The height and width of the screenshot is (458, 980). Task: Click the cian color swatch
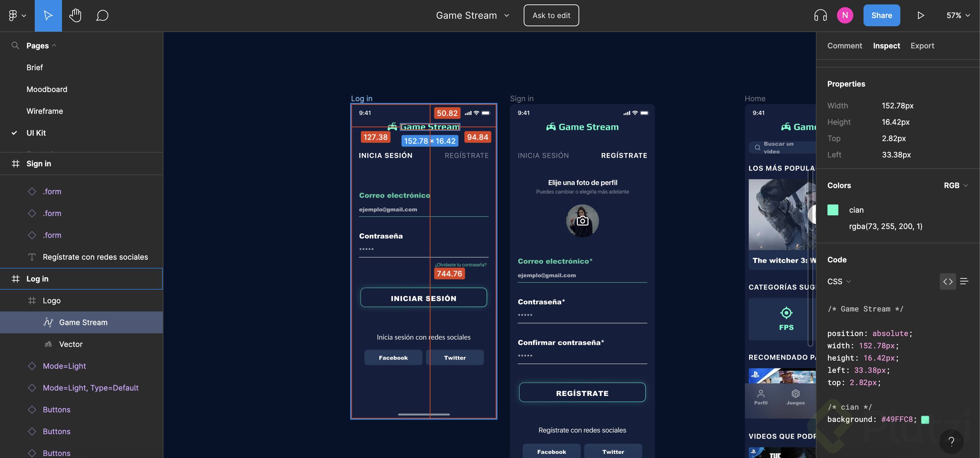point(833,210)
